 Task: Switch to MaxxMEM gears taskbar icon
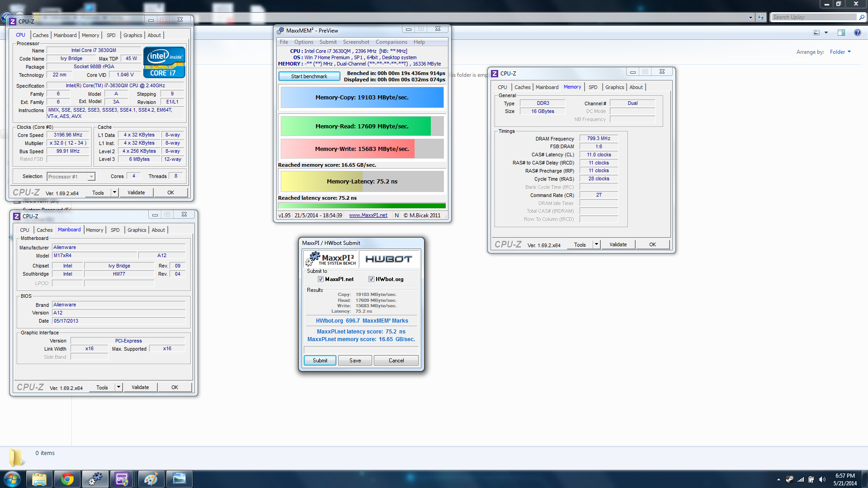pyautogui.click(x=95, y=479)
